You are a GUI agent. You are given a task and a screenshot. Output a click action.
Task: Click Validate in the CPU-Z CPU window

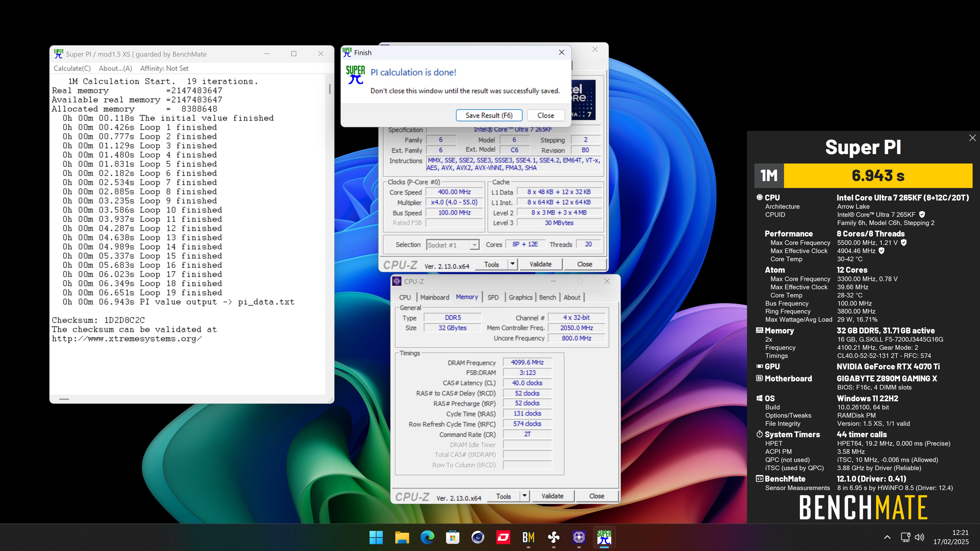click(540, 264)
